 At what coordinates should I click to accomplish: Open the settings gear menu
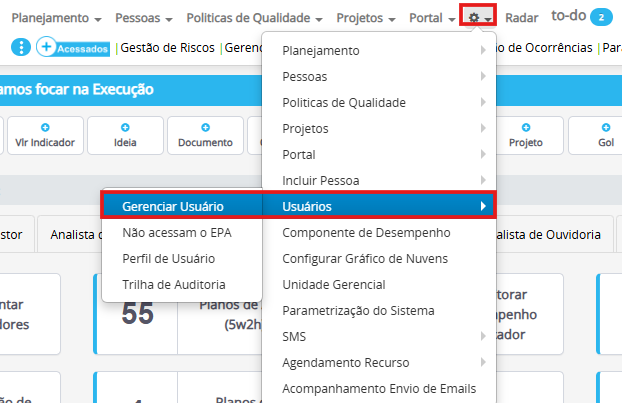(x=477, y=18)
